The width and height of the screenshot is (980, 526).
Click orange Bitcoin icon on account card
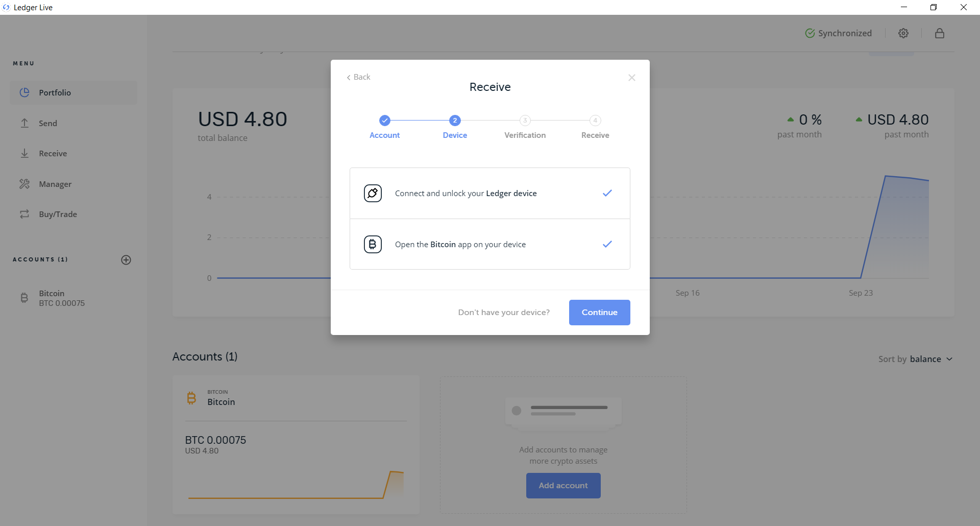tap(191, 398)
